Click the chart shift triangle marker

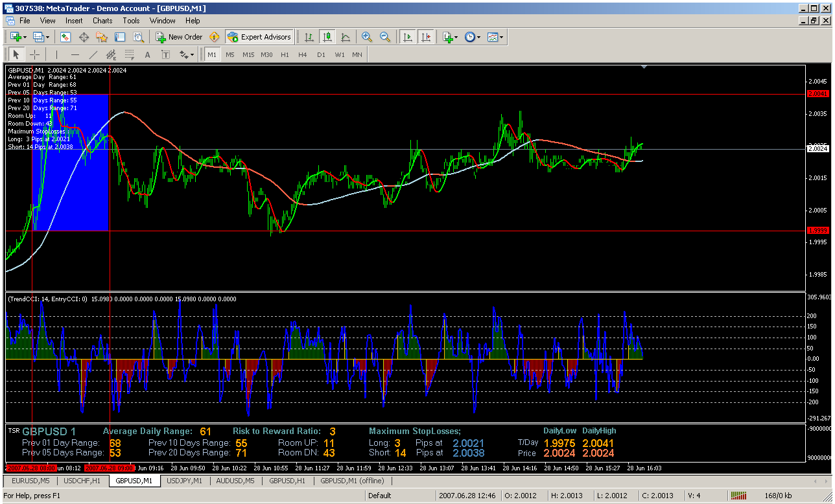click(644, 67)
